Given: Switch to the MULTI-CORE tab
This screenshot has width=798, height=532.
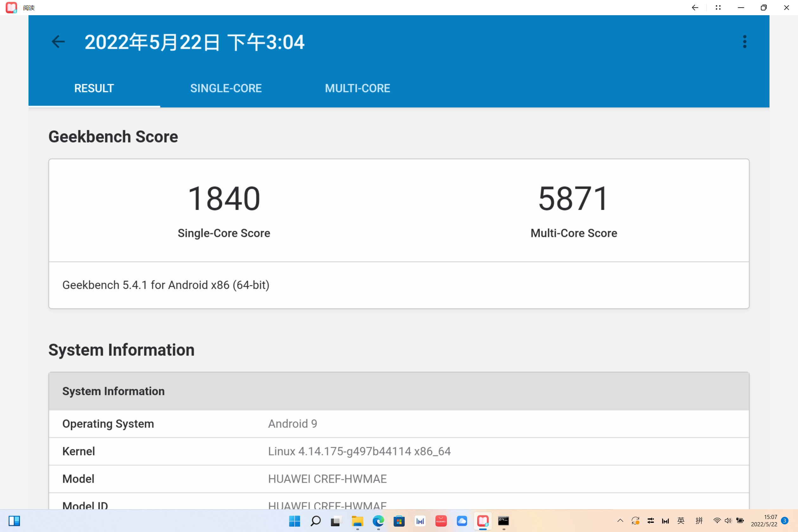Looking at the screenshot, I should pyautogui.click(x=357, y=88).
